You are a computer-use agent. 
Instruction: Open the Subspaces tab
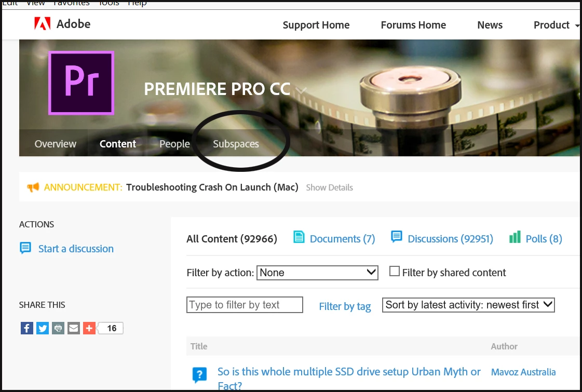(236, 144)
